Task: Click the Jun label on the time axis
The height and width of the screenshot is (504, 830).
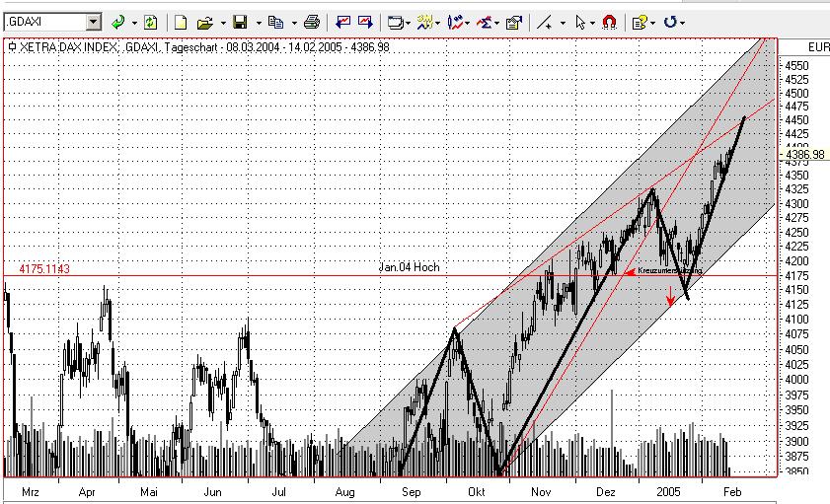Action: click(x=212, y=492)
